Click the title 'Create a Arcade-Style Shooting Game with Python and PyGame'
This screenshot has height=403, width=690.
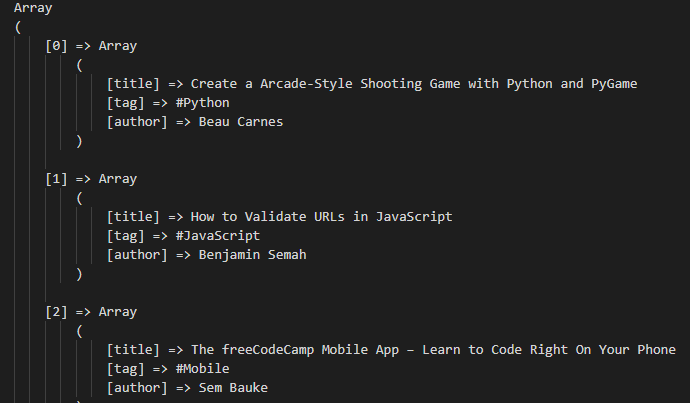point(414,84)
